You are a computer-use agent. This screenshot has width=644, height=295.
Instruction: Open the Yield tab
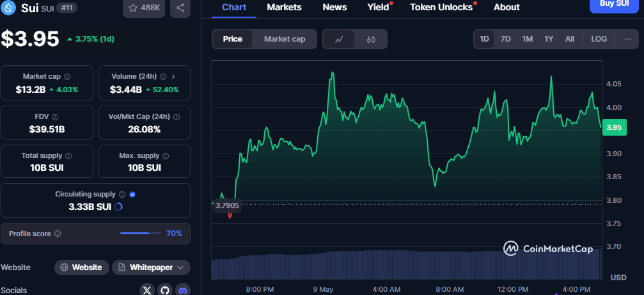[x=378, y=8]
